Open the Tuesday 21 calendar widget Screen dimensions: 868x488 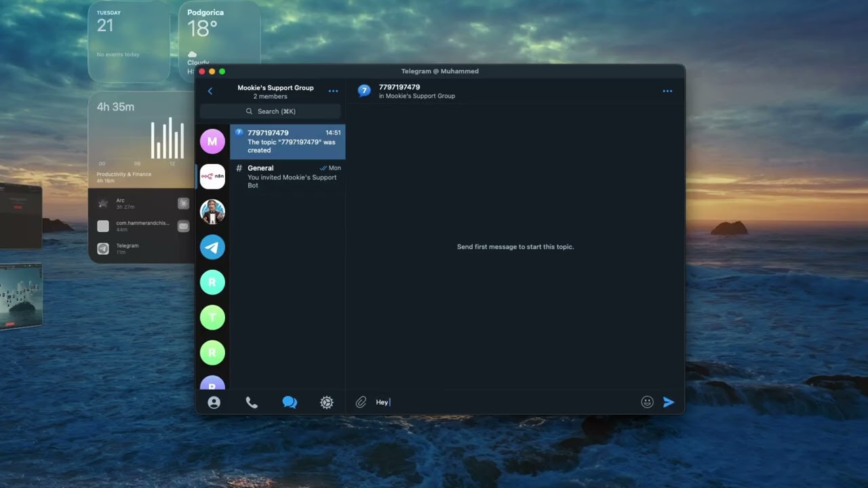point(129,42)
